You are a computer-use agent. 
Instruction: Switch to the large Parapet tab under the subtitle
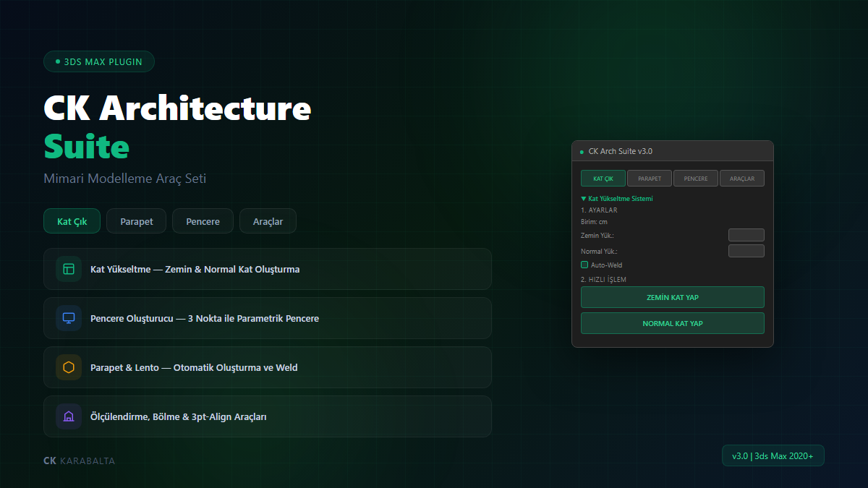click(137, 221)
